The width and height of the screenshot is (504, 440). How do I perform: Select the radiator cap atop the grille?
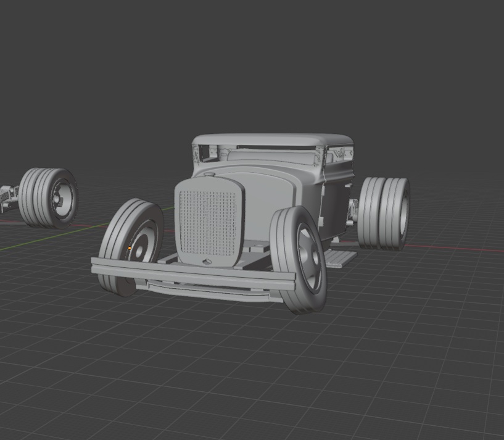click(210, 174)
